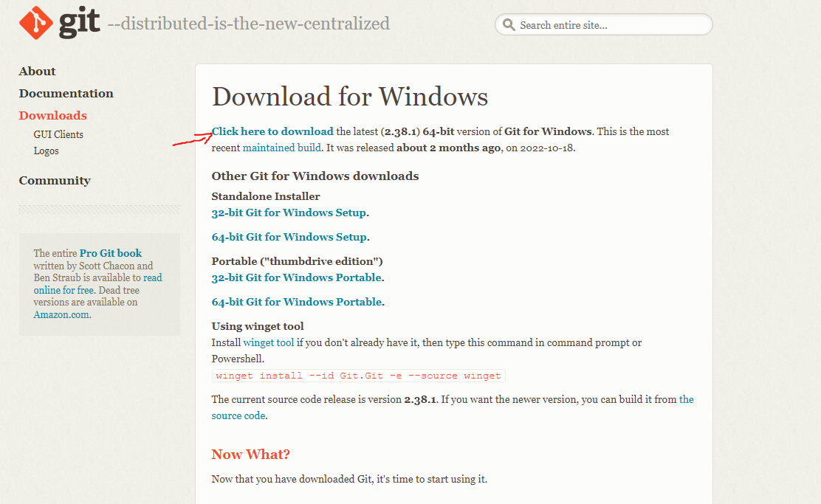
Task: Open the winget tool link
Action: (268, 342)
